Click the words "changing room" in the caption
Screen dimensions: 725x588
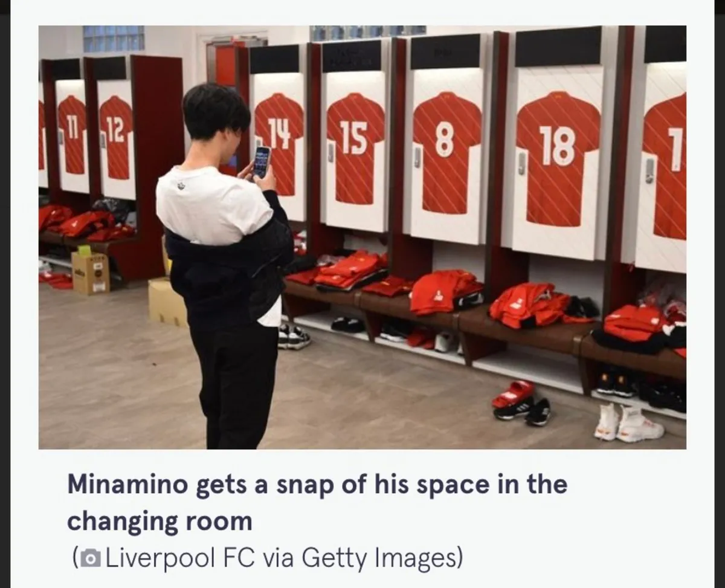pyautogui.click(x=159, y=520)
